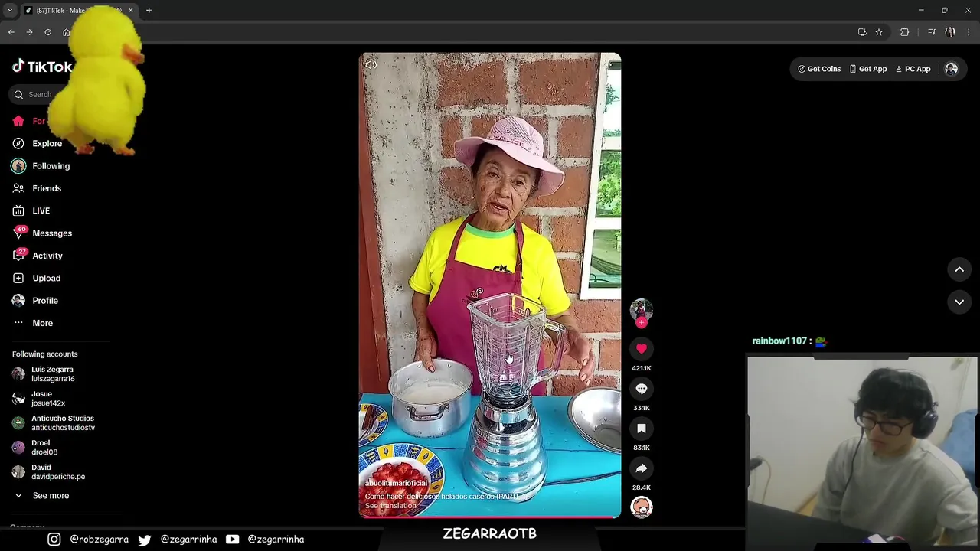Click Luis Zegarra account avatar
The image size is (980, 551).
tap(18, 374)
